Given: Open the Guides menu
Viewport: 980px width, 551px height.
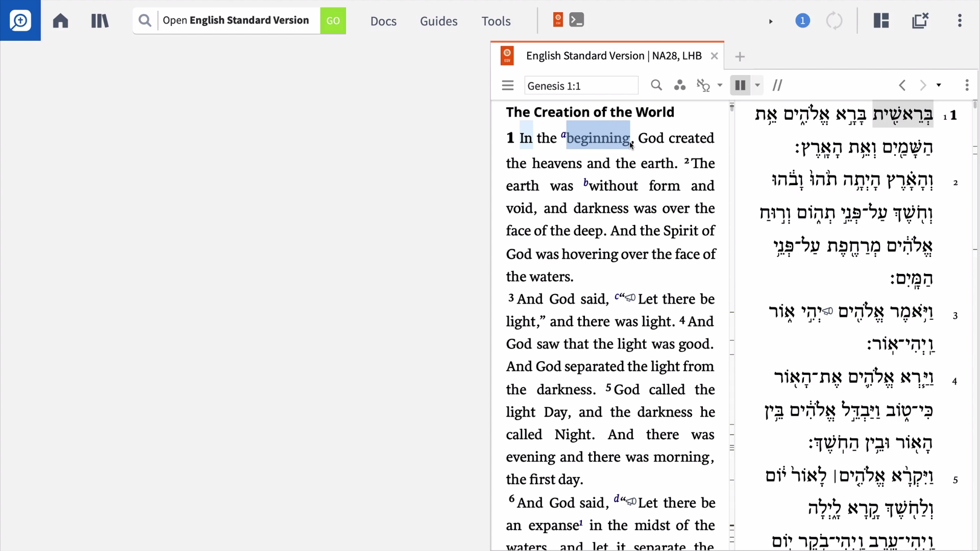Looking at the screenshot, I should 438,21.
